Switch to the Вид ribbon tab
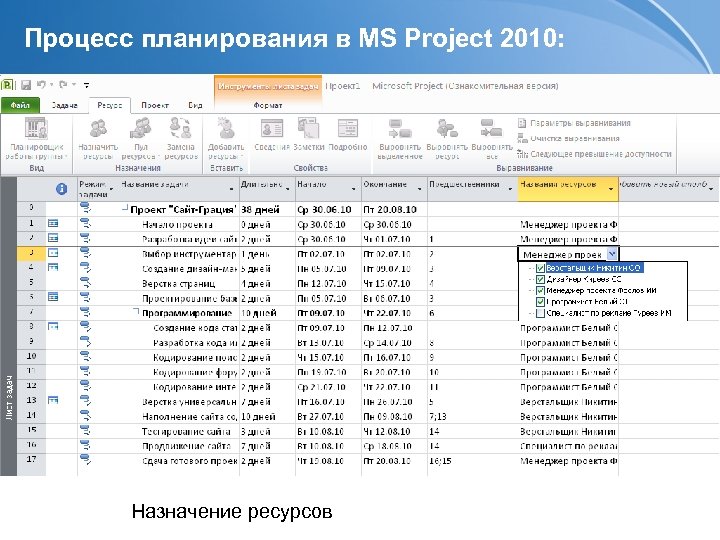Viewport: 720px width, 540px height. click(195, 105)
